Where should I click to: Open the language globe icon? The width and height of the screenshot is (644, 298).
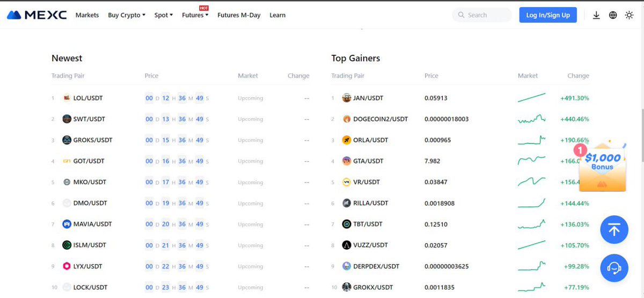click(613, 15)
